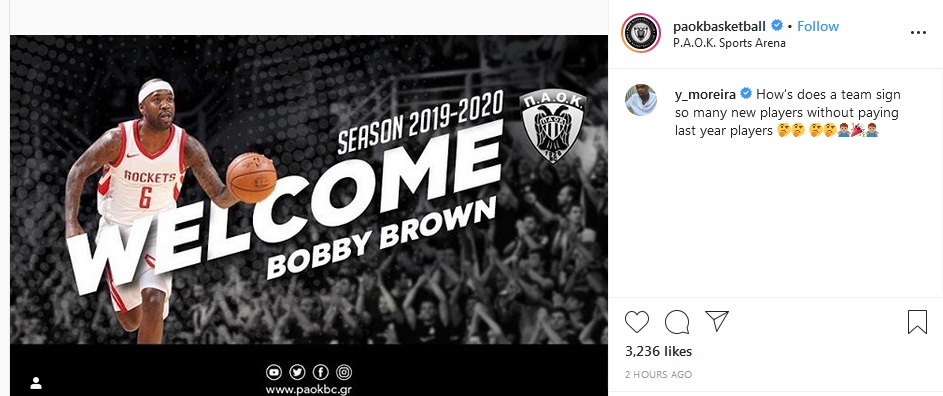Share post via paper plane icon
Screen dimensions: 943x396
(x=716, y=321)
